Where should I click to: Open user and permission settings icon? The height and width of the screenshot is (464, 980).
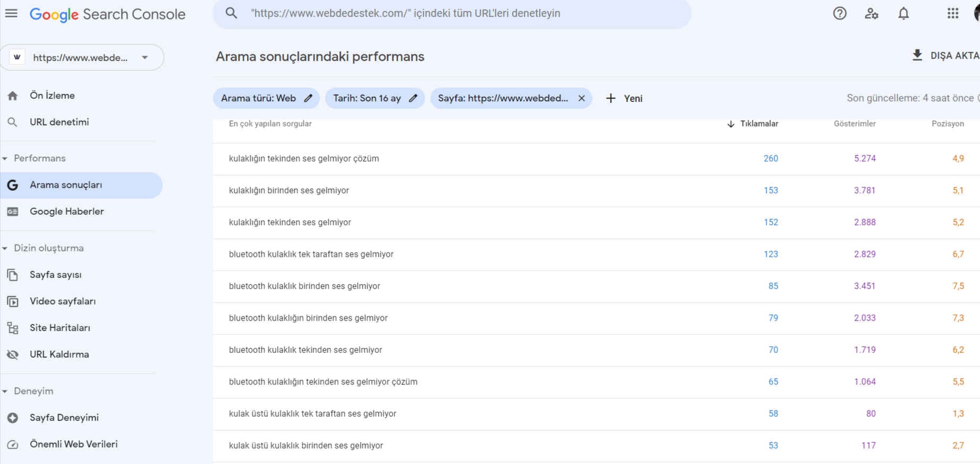coord(871,13)
